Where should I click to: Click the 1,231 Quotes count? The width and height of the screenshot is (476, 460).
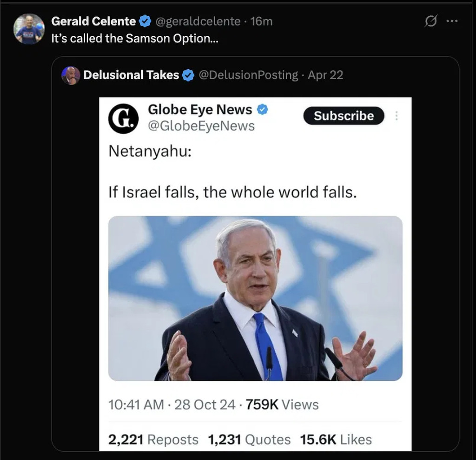(x=249, y=440)
